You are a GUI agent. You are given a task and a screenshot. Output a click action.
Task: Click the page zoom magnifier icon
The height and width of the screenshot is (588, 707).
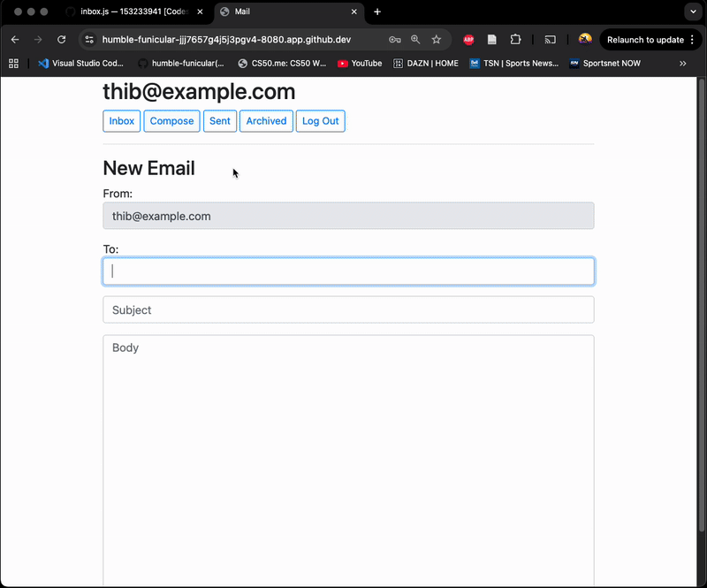coord(415,40)
